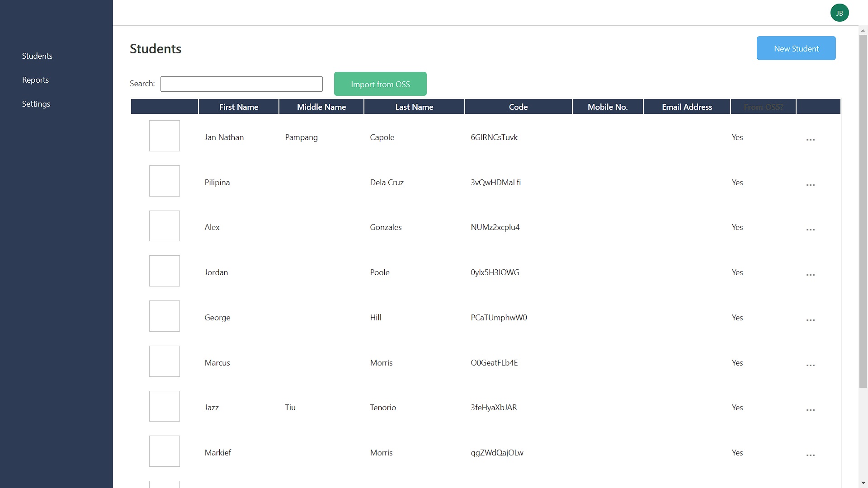Click Marcus's photo placeholder

165,361
